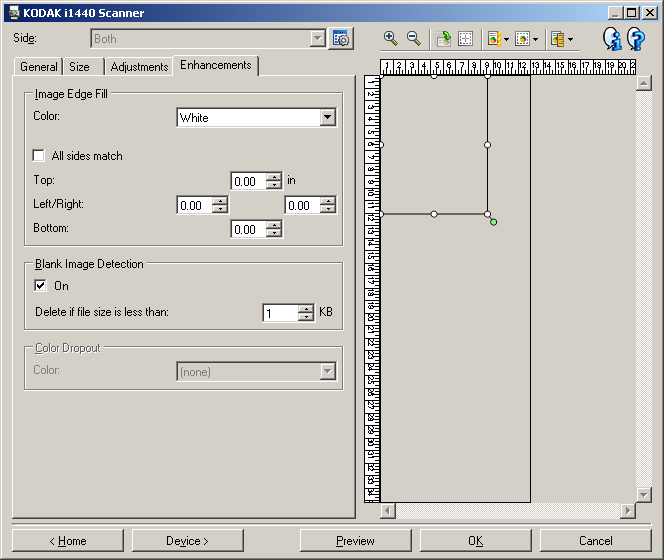This screenshot has width=664, height=560.
Task: Click the Device button
Action: tap(188, 541)
